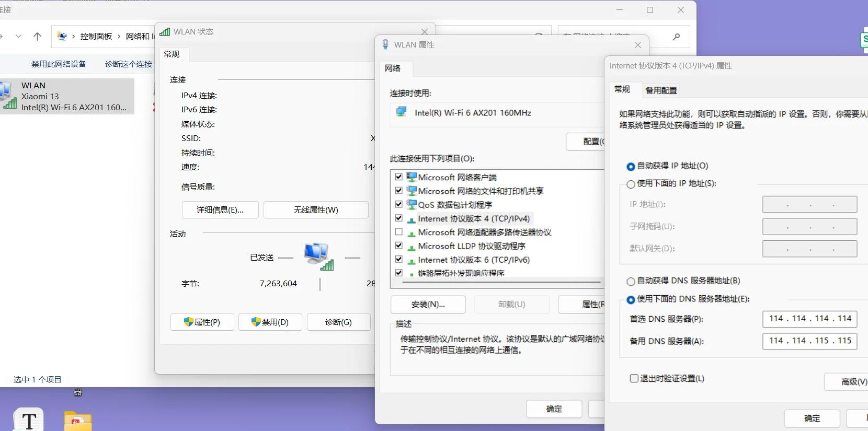Select Internet 协议版本 6 (TCP/IPv6) item
This screenshot has height=431, width=868.
tap(473, 260)
